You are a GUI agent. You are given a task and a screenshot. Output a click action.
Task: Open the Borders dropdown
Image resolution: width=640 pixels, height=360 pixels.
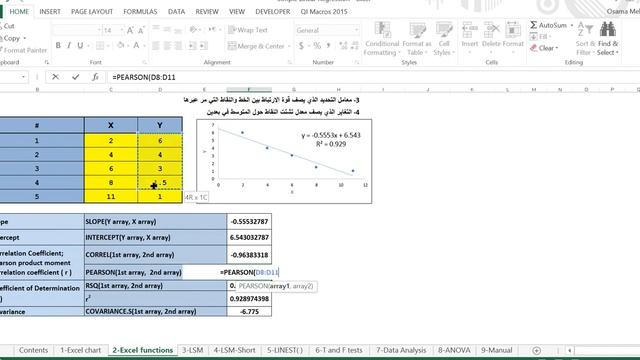pyautogui.click(x=108, y=46)
